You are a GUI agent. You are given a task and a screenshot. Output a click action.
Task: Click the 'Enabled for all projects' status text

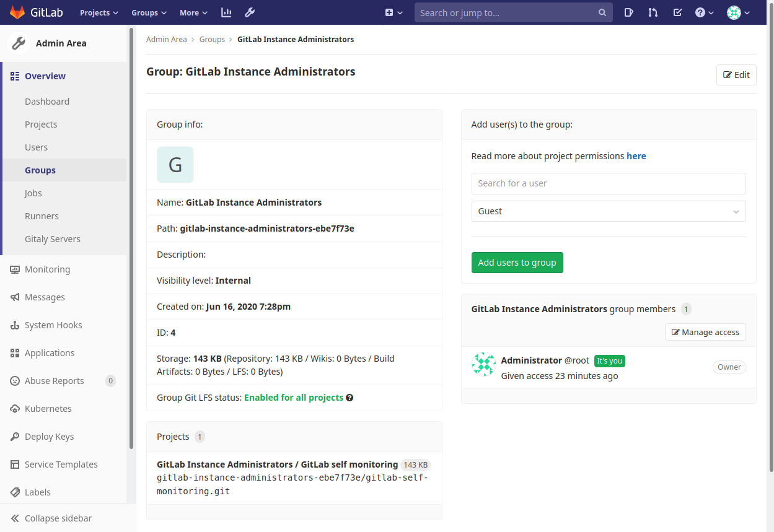point(294,398)
